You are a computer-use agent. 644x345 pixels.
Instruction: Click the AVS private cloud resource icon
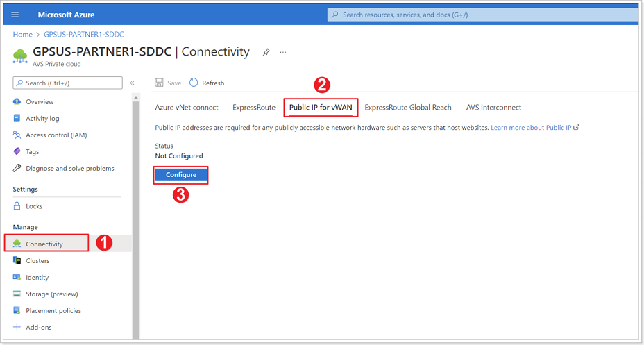pos(20,56)
